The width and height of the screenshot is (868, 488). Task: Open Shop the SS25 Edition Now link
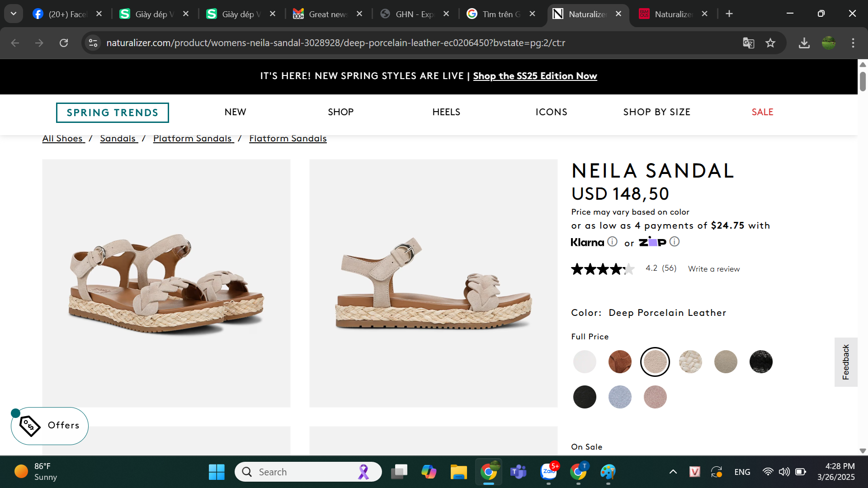pos(535,76)
